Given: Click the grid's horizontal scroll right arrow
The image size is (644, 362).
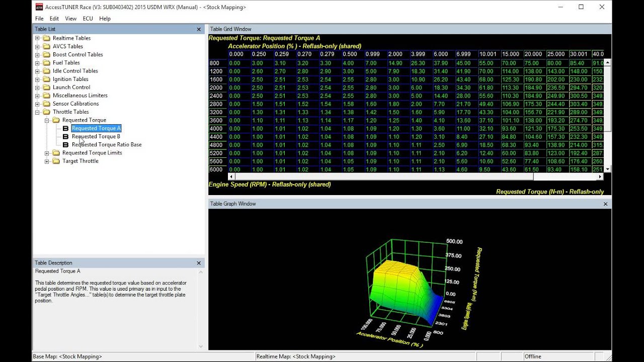Looking at the screenshot, I should (x=600, y=176).
